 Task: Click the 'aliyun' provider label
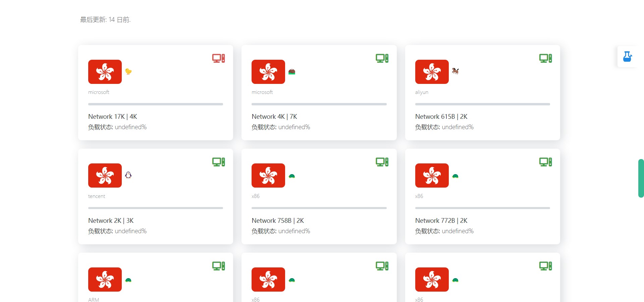422,92
